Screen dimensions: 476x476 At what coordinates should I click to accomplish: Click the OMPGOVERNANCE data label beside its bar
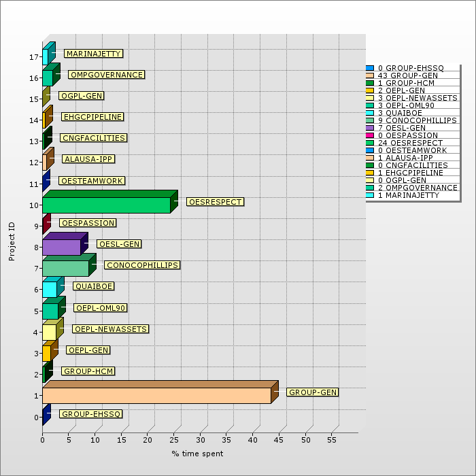(107, 75)
